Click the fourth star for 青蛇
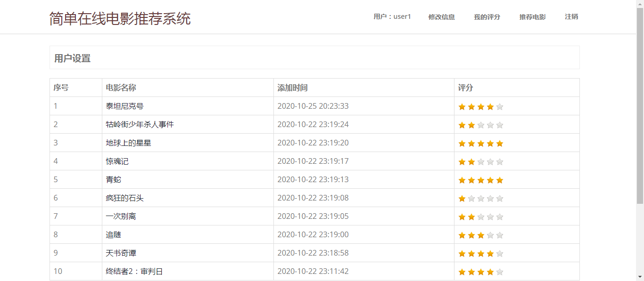 coord(490,180)
